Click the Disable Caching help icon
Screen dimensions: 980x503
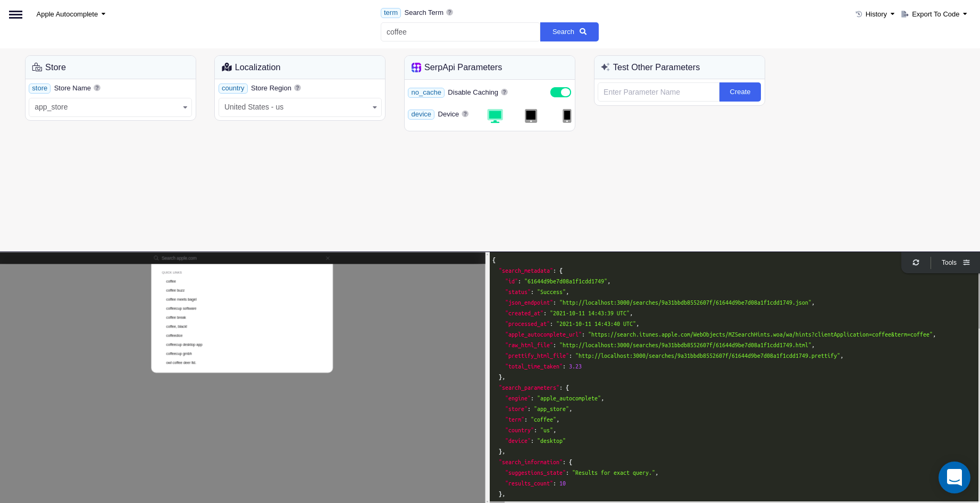point(504,92)
